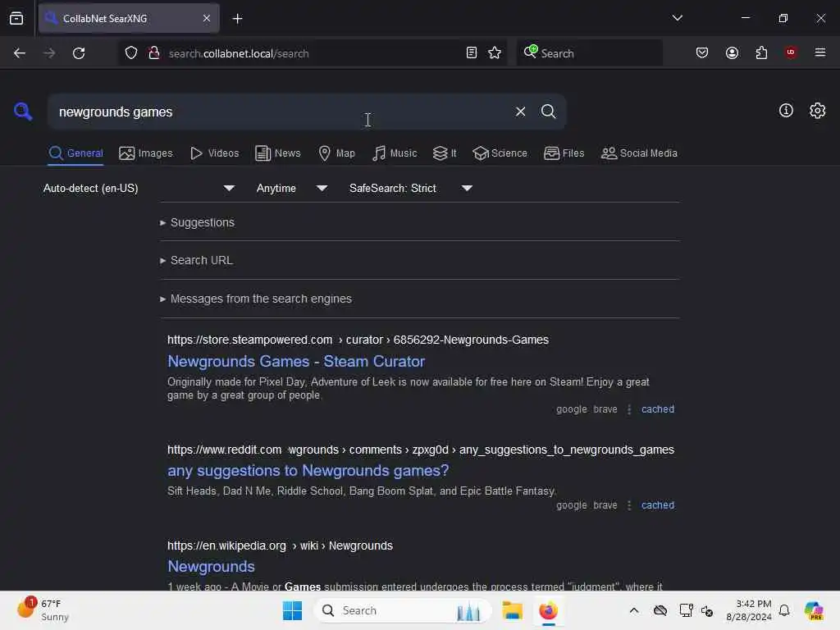Image resolution: width=840 pixels, height=630 pixels.
Task: Expand the Suggestions section
Action: tap(197, 222)
